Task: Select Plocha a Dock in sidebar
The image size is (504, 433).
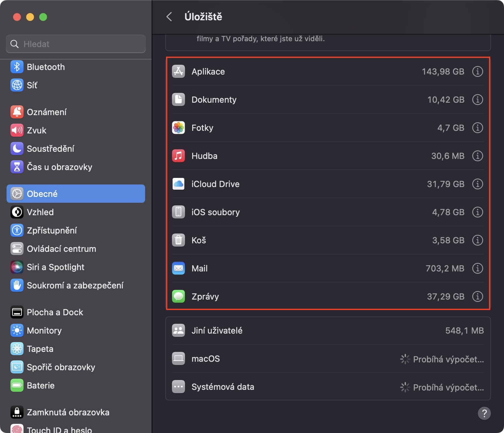Action: [55, 312]
